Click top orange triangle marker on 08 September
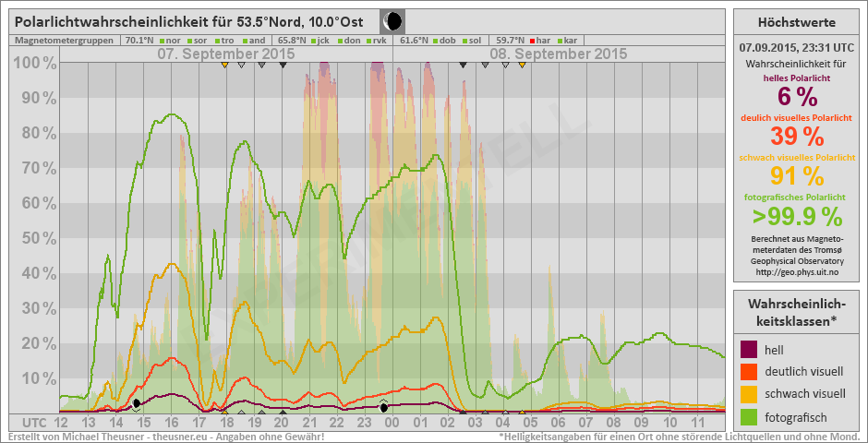The height and width of the screenshot is (443, 868). tap(523, 65)
